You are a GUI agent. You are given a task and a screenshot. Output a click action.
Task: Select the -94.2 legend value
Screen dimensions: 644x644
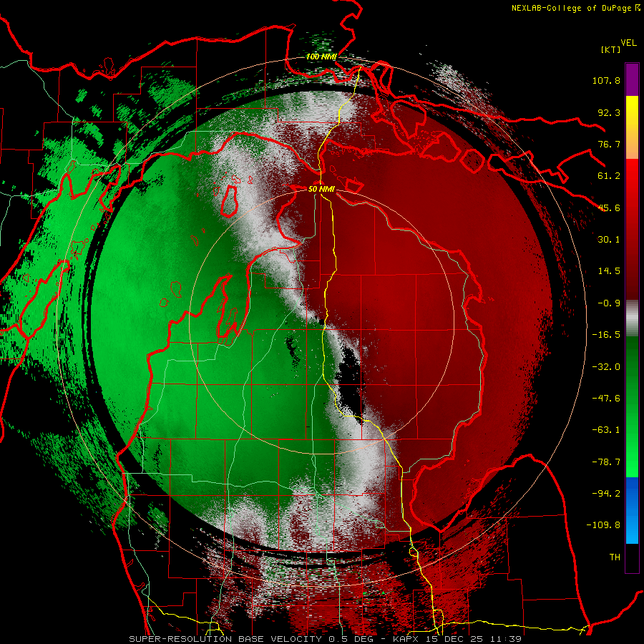pyautogui.click(x=606, y=494)
